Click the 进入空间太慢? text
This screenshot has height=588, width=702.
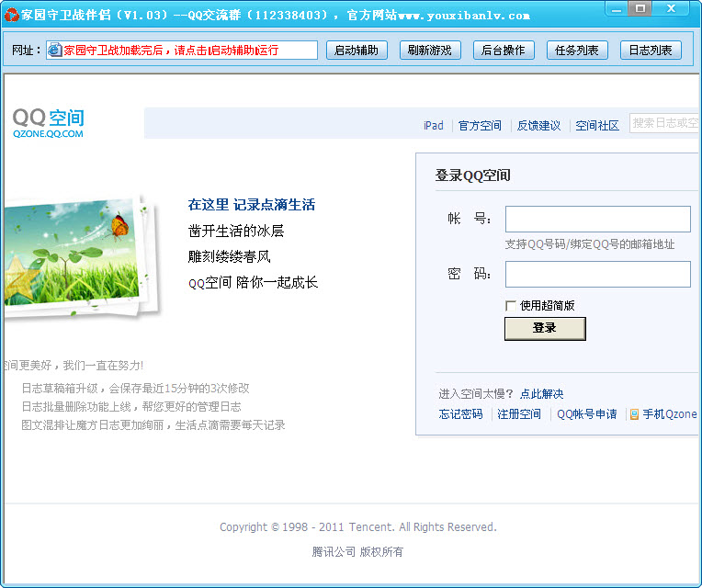pos(476,394)
